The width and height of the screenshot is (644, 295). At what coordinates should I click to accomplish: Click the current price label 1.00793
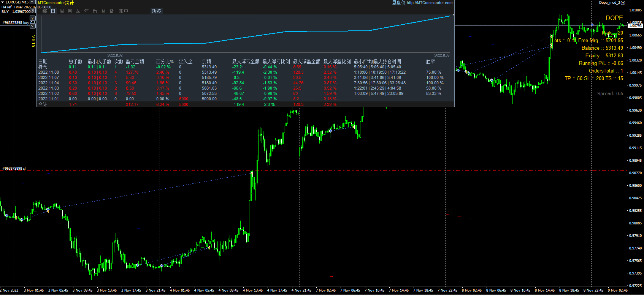tap(635, 26)
